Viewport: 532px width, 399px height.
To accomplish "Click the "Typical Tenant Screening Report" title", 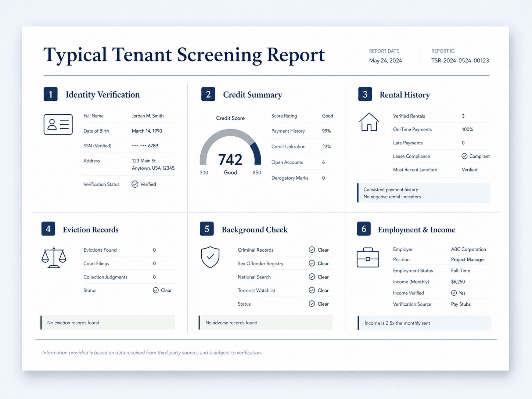I will pyautogui.click(x=184, y=55).
